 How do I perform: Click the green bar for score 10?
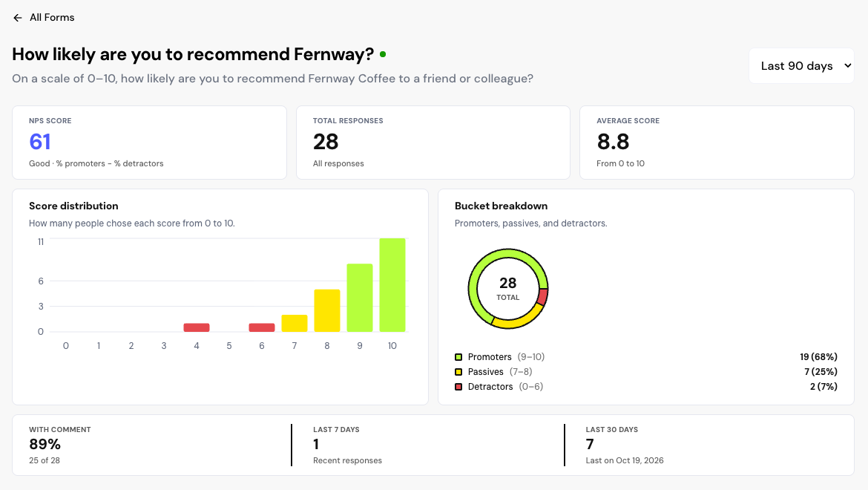tap(392, 285)
